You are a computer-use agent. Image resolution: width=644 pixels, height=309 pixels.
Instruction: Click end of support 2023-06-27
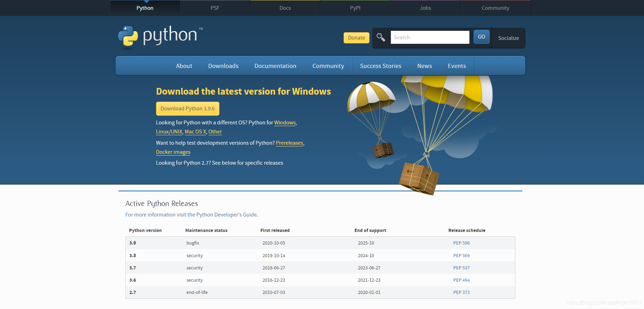coord(369,268)
